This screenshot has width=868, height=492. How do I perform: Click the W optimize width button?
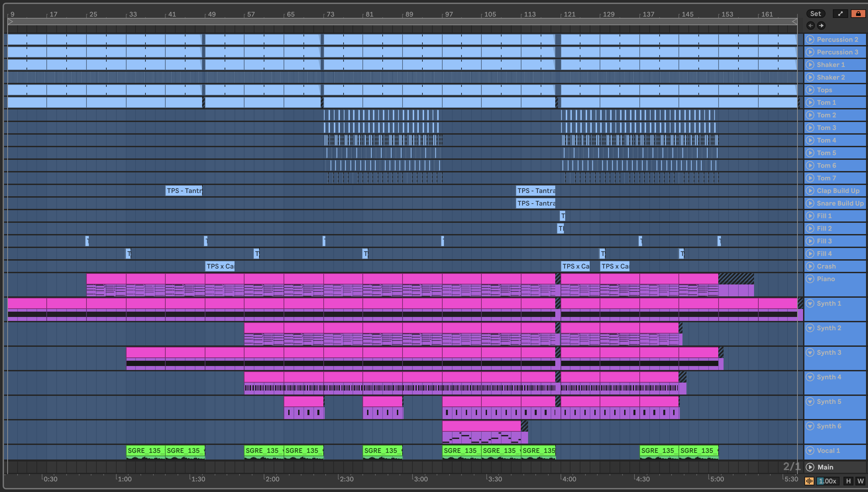click(x=860, y=481)
